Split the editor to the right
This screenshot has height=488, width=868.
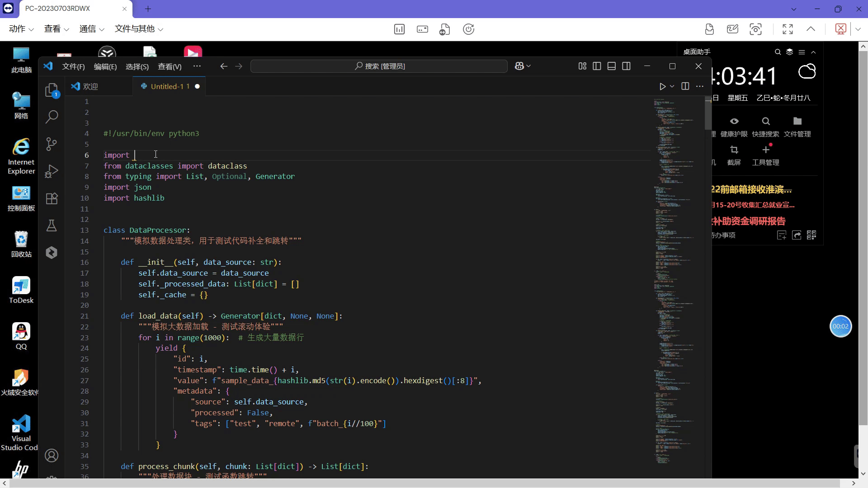click(685, 86)
